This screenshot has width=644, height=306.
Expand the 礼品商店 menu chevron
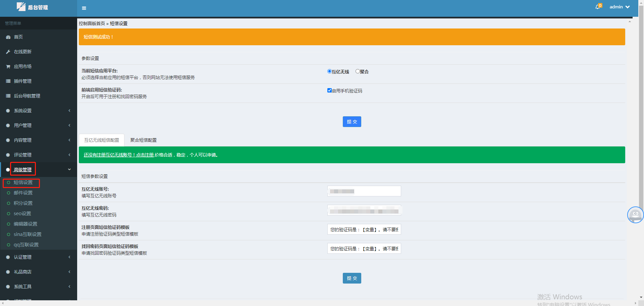[x=69, y=272]
